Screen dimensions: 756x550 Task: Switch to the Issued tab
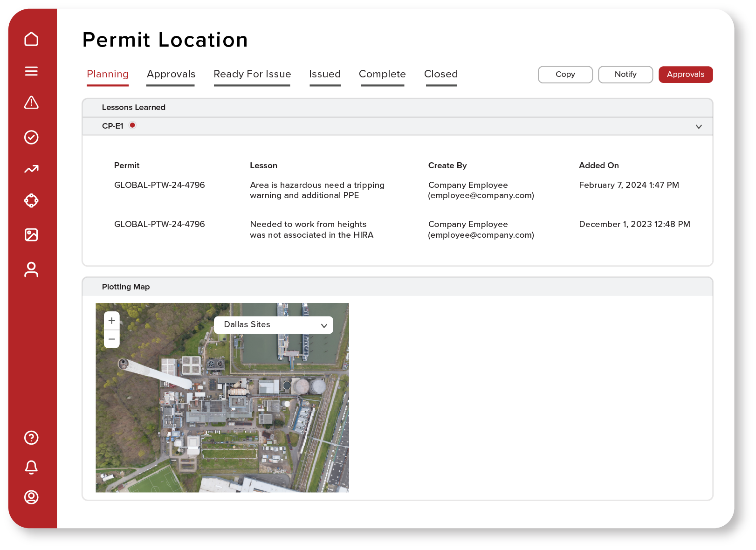[x=325, y=74]
